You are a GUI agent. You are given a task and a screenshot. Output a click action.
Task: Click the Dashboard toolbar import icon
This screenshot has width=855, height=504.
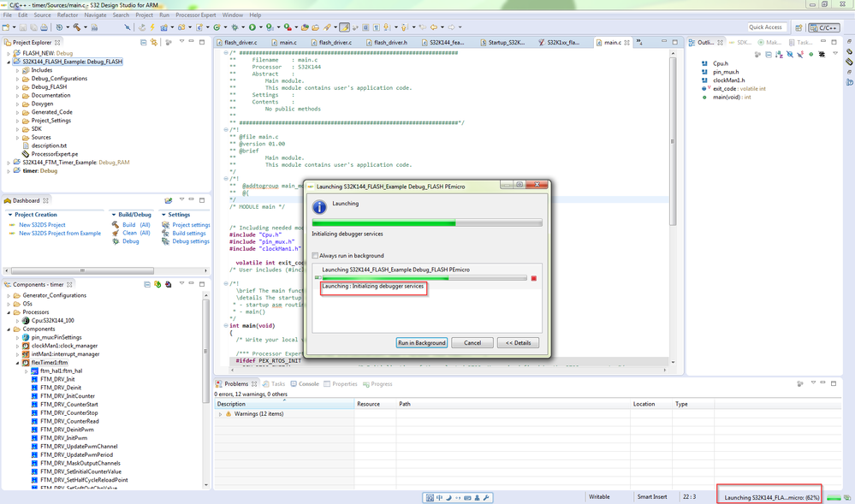point(169,200)
